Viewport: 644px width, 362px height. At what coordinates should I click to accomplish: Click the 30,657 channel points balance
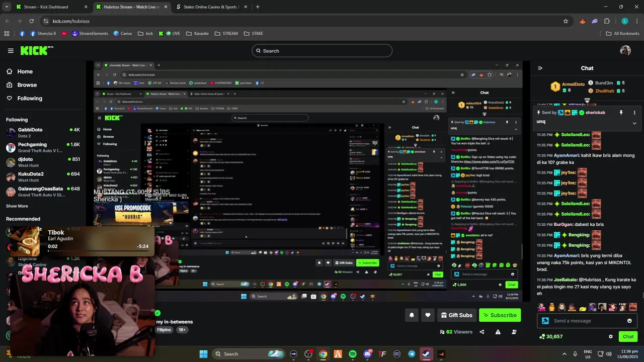click(551, 337)
